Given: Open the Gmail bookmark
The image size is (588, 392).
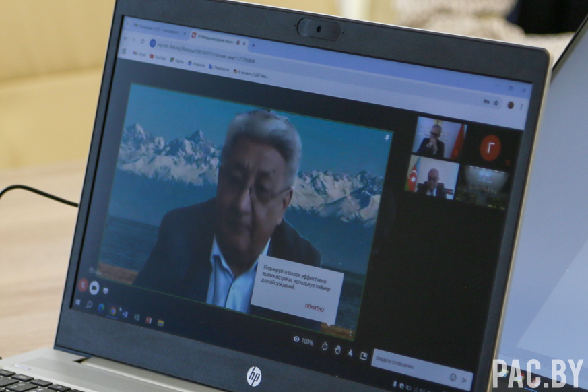Looking at the screenshot, I should pyautogui.click(x=139, y=54).
